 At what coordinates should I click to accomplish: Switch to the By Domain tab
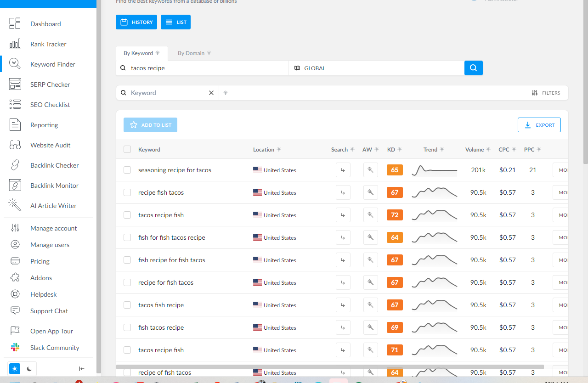(191, 53)
